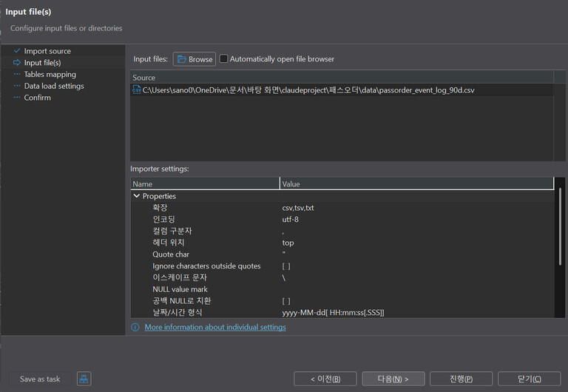
Task: Select the Quote char property name
Action: pyautogui.click(x=171, y=254)
